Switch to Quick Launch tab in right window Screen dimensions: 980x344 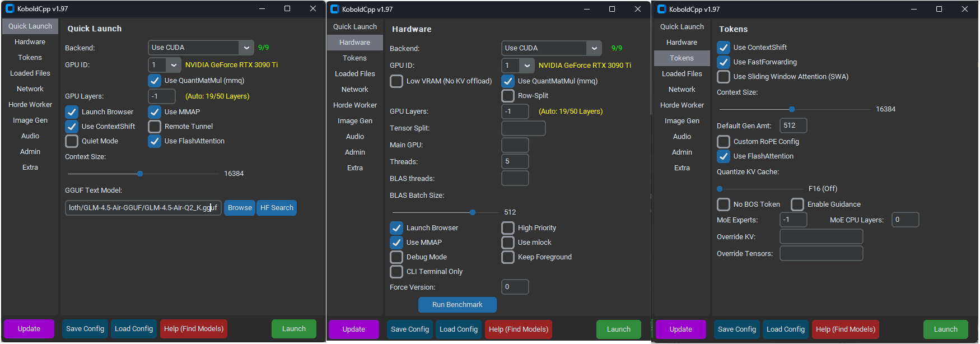[682, 27]
